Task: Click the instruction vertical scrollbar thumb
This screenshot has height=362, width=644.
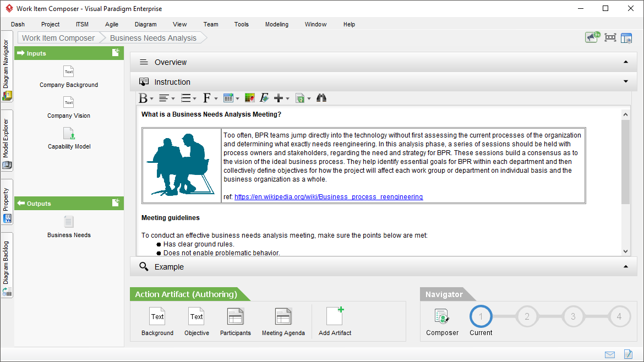Action: click(625, 162)
